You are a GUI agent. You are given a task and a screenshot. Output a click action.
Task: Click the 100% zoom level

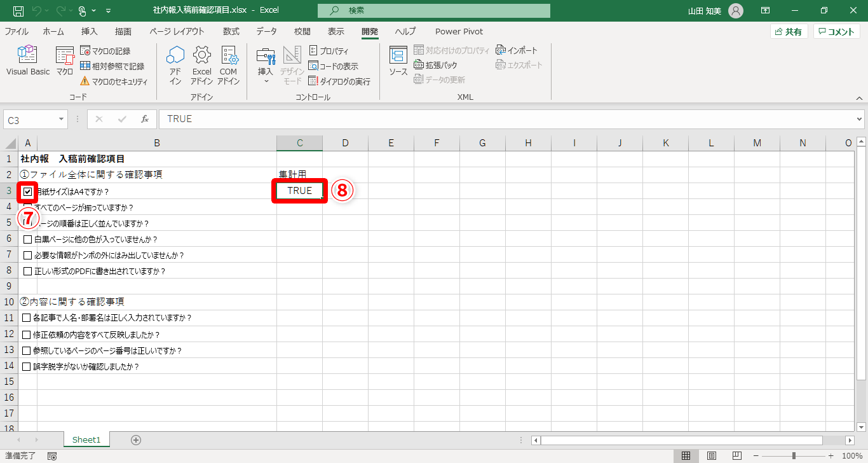(x=851, y=456)
